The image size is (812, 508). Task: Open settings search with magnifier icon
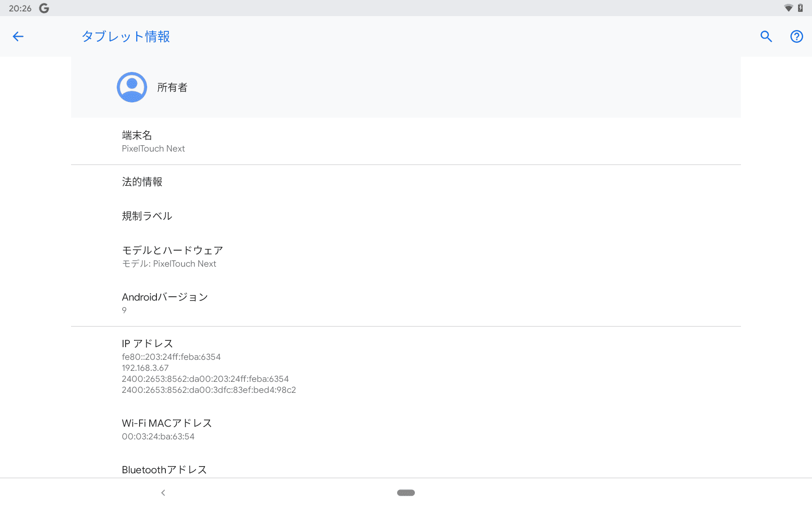766,36
